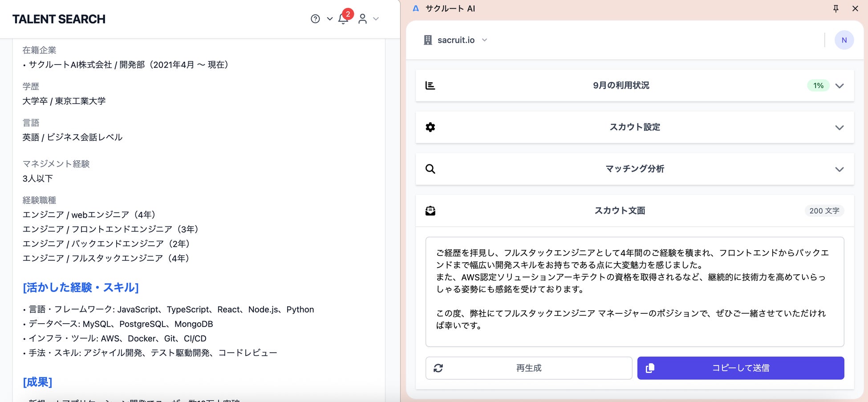Screen dimensions: 868x402
Task: Click the サクルート AI logo icon
Action: 416,8
